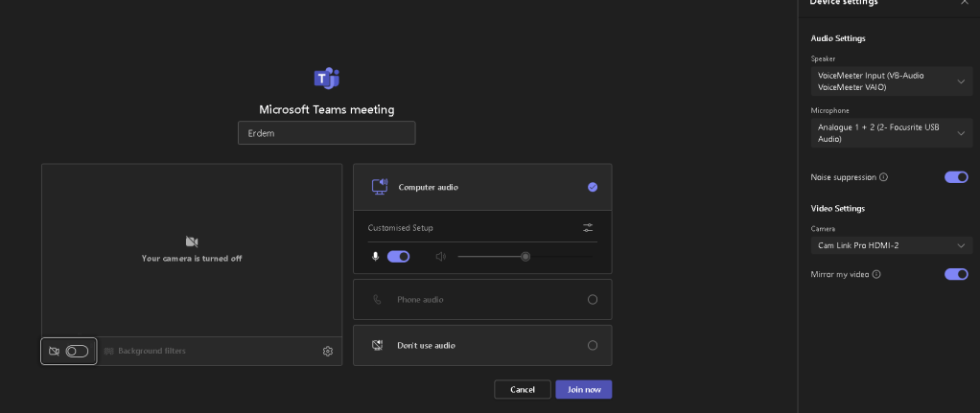Click the Camera label
Viewport: 980px width, 413px height.
click(x=823, y=229)
